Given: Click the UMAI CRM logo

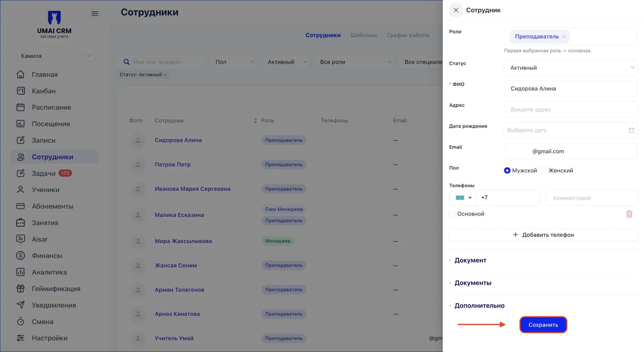Looking at the screenshot, I should (54, 24).
